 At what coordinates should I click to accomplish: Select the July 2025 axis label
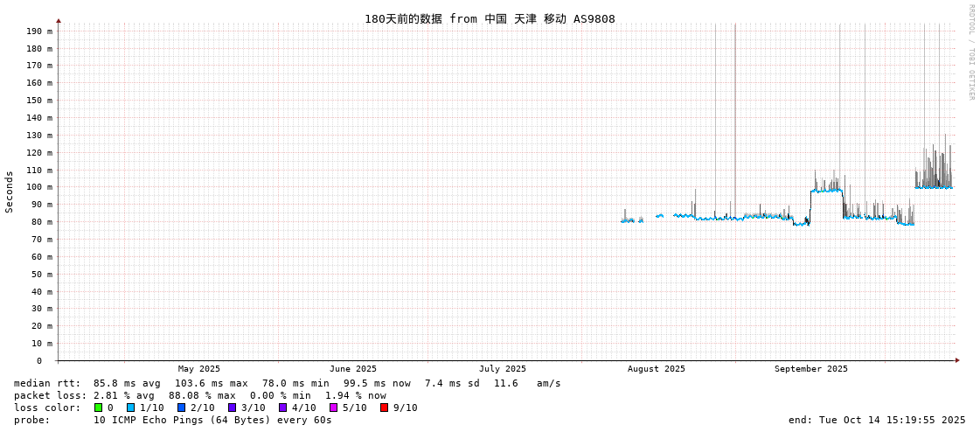coord(503,369)
